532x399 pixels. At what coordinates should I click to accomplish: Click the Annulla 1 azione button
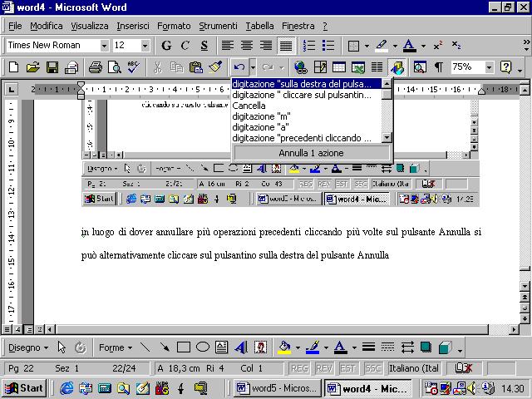coord(311,153)
